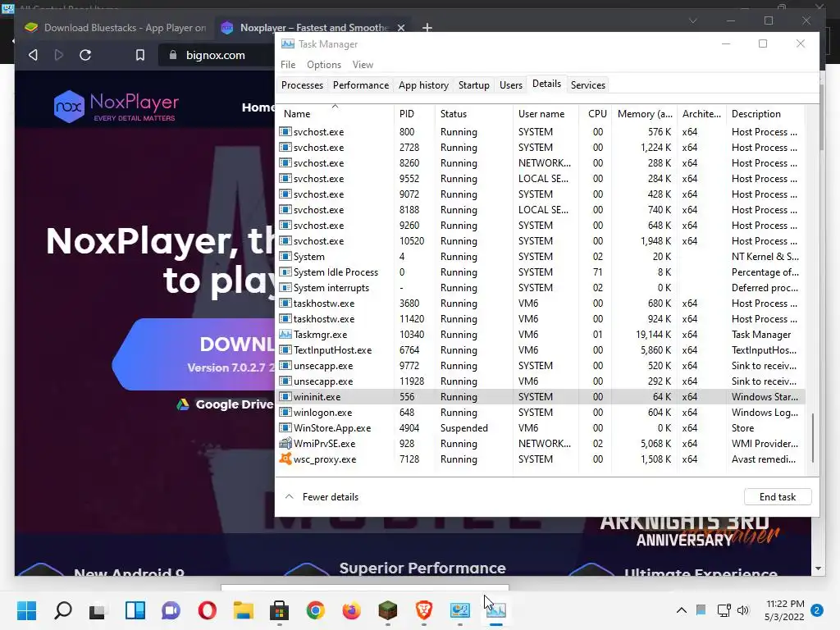Switch to Download Bluestacks tab
Image resolution: width=840 pixels, height=630 pixels.
pyautogui.click(x=115, y=27)
